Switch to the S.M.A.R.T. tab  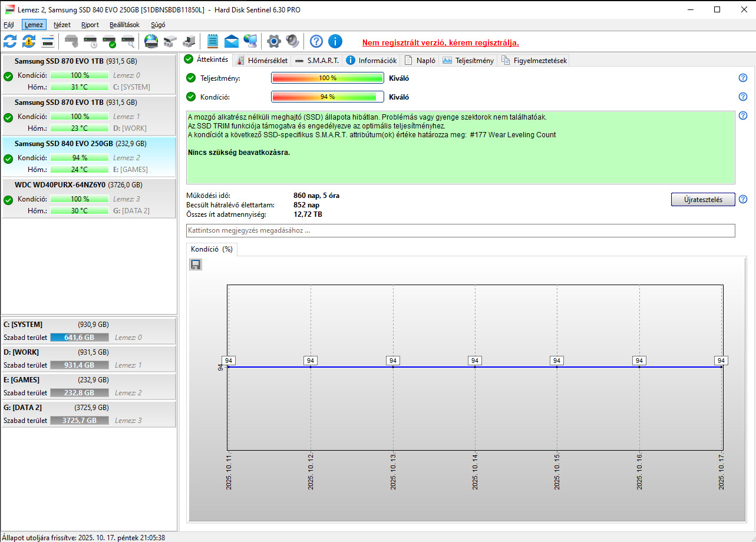317,60
